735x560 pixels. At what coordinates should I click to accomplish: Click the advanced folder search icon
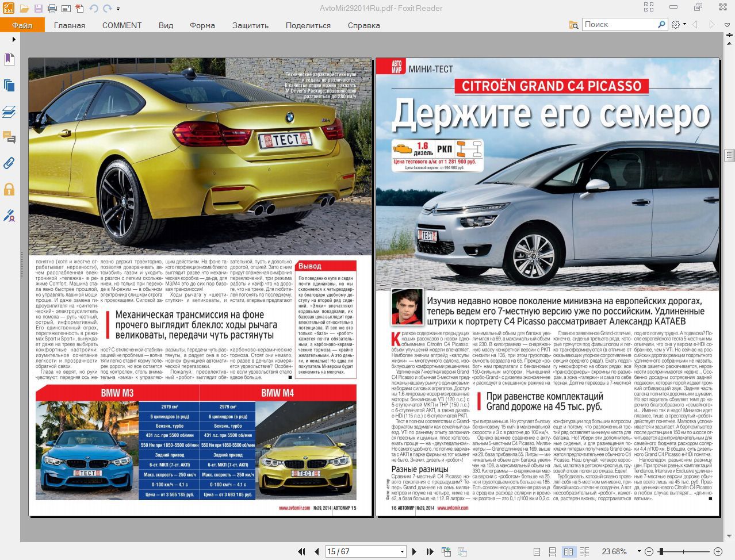point(573,25)
